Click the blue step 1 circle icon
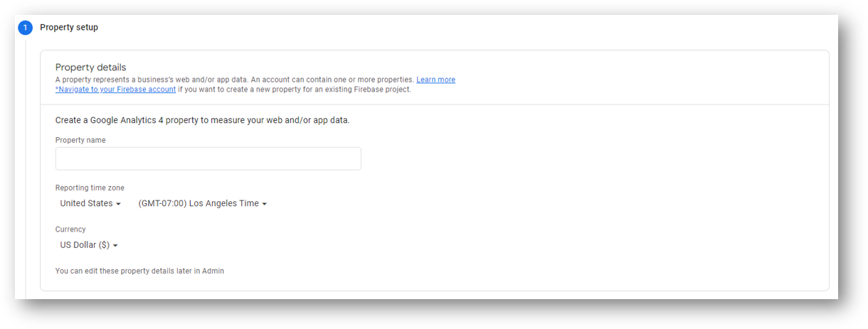The image size is (868, 329). click(25, 28)
